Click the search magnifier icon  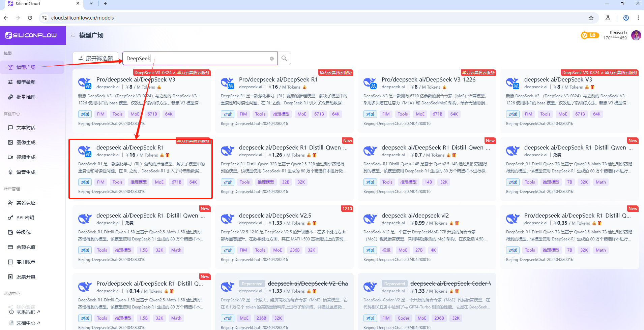point(284,58)
